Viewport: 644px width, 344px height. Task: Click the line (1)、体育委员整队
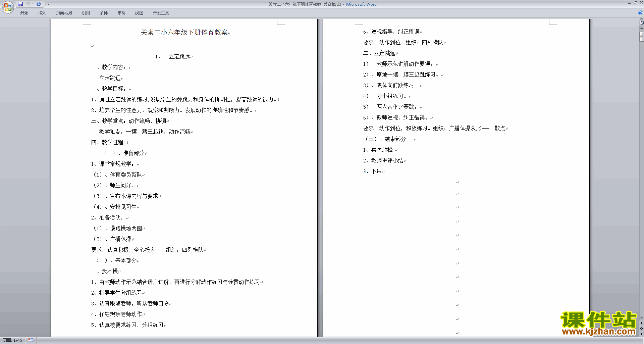point(117,175)
